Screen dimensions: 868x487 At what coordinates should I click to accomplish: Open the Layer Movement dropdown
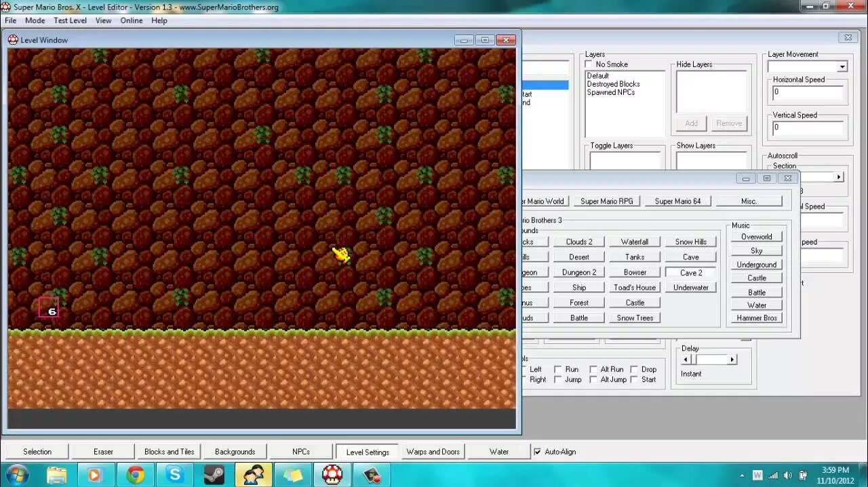[842, 66]
